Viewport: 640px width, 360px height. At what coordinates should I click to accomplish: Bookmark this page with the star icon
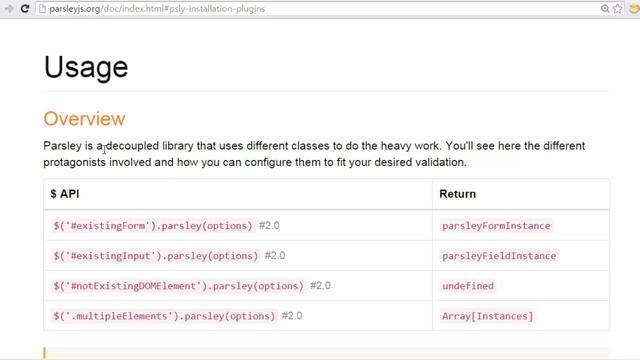618,9
